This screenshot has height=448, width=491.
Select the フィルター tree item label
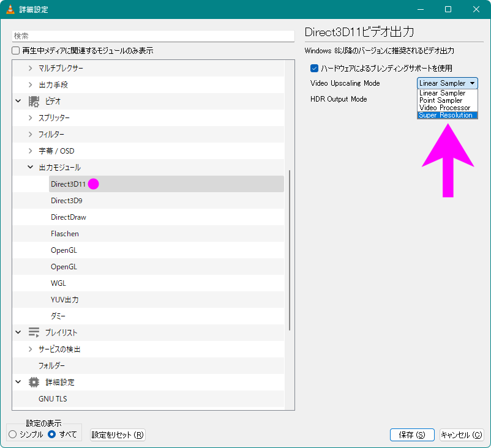51,135
